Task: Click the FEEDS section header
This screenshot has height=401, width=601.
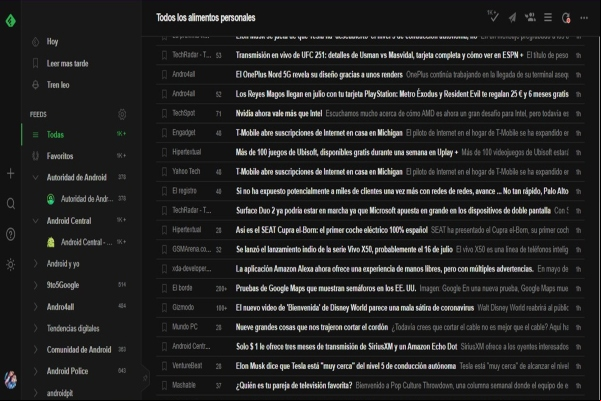Action: coord(38,114)
